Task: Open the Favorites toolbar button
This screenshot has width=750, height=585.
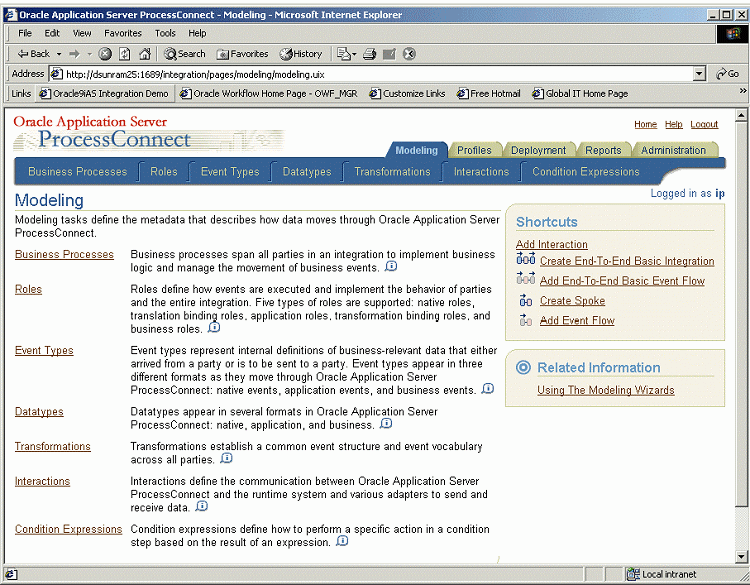Action: click(243, 54)
